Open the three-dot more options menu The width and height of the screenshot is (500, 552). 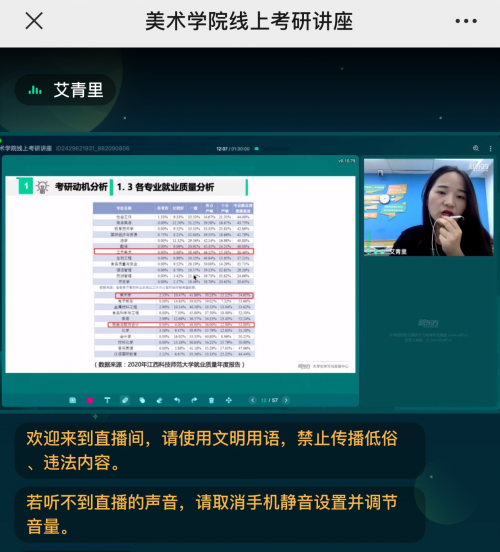(466, 21)
